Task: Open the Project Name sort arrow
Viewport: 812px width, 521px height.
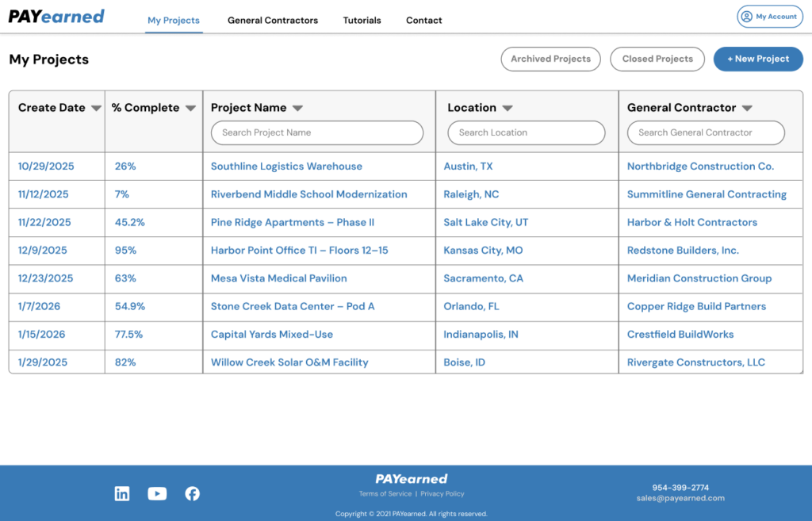Action: coord(297,109)
